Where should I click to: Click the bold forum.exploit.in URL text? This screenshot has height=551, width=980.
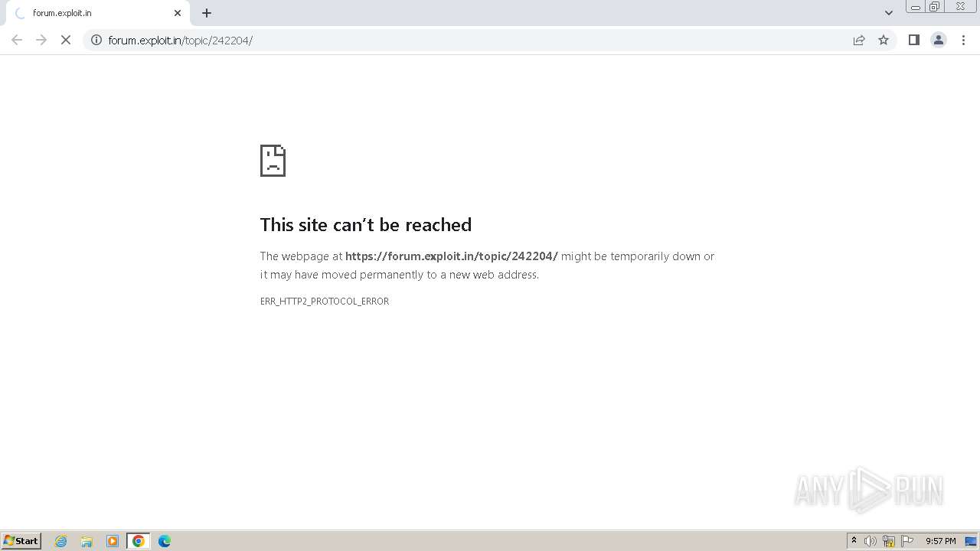click(452, 256)
